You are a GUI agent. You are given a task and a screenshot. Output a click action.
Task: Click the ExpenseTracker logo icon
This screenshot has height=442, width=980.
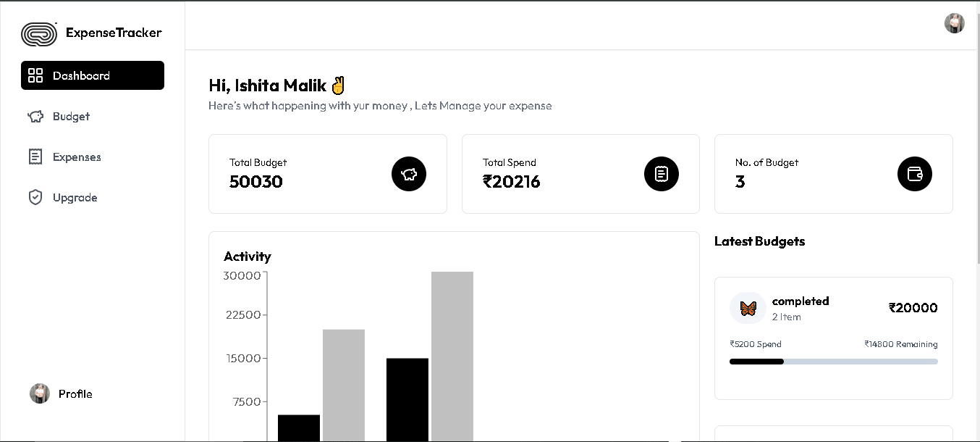pos(39,33)
